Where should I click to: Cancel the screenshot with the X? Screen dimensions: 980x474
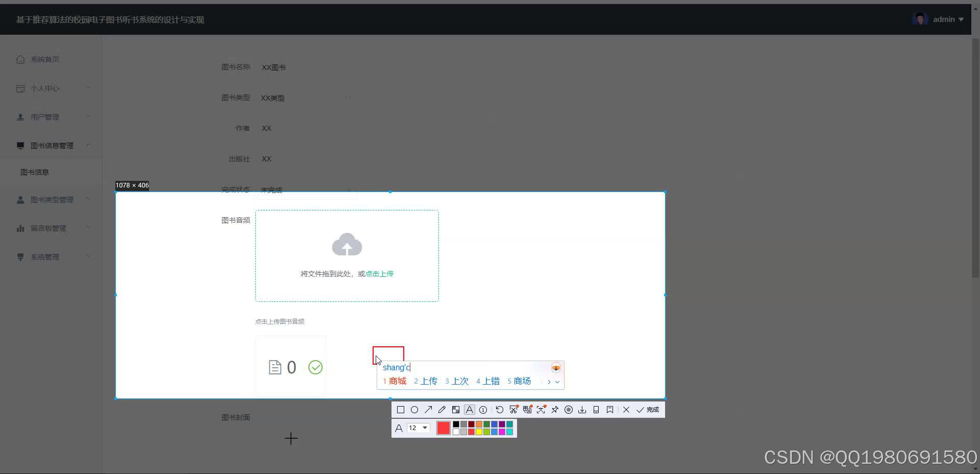tap(626, 410)
